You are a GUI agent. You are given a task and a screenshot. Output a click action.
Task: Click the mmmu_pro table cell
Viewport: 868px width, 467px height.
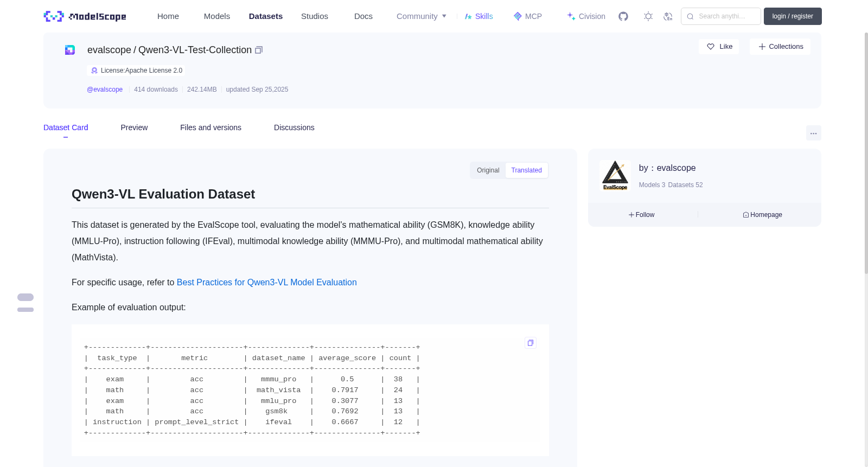pyautogui.click(x=278, y=379)
